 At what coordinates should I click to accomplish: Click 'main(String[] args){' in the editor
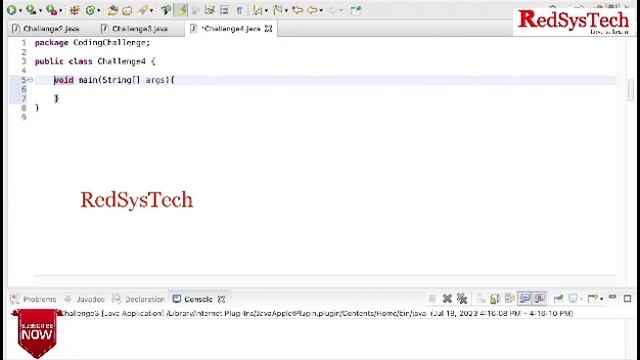[127, 80]
